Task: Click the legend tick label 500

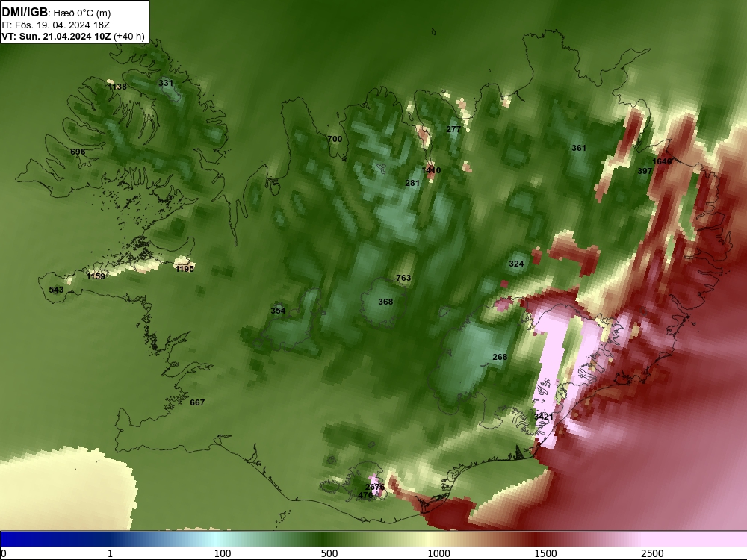Action: tap(329, 553)
